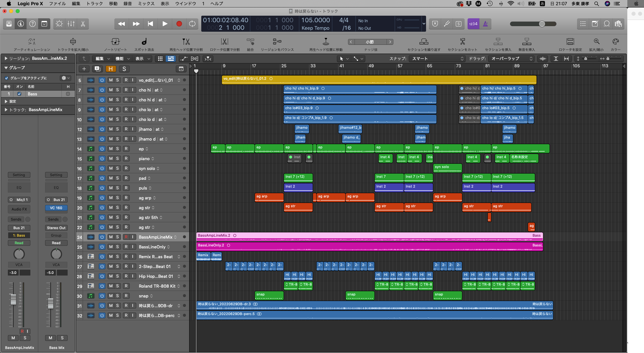Screen dimensions: 644x353
Task: Enable グループをアクティブに checkbox
Action: click(x=7, y=78)
